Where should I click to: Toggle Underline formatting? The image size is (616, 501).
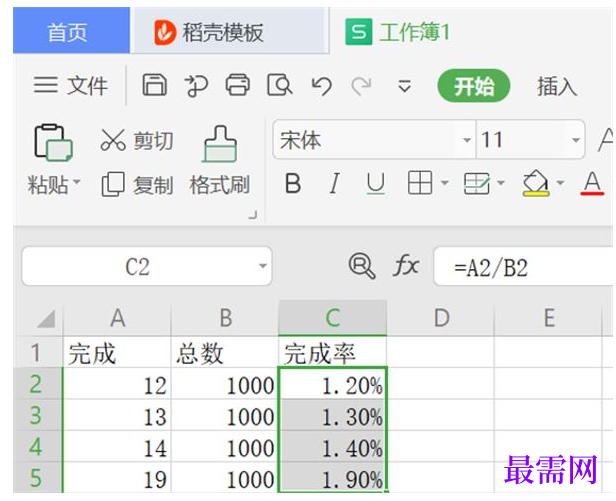(x=375, y=184)
